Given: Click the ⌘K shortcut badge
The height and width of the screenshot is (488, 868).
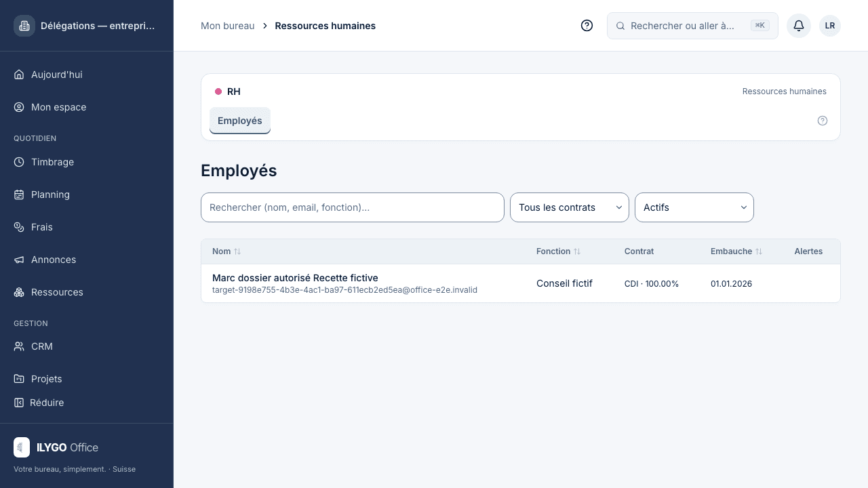Looking at the screenshot, I should [760, 26].
